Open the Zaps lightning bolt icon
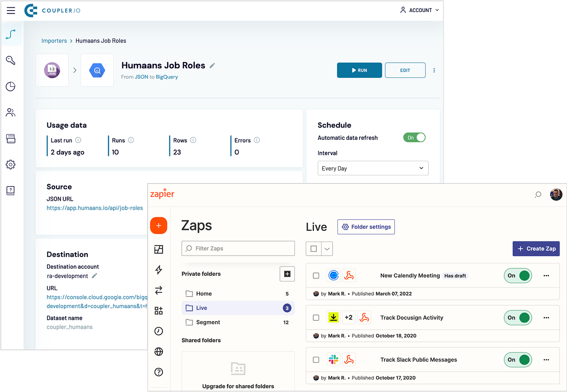567x392 pixels. [159, 270]
